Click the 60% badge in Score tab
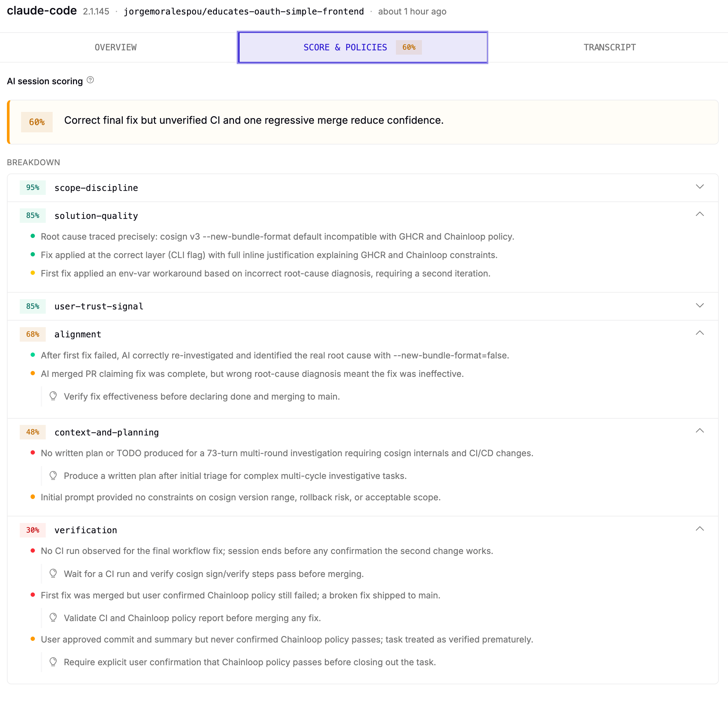Viewport: 728px width, 709px height. point(408,47)
